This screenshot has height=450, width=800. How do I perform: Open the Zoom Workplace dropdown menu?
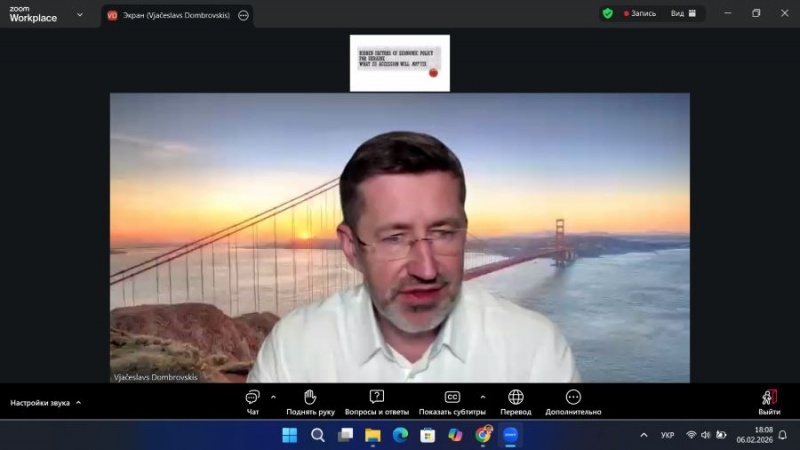80,15
